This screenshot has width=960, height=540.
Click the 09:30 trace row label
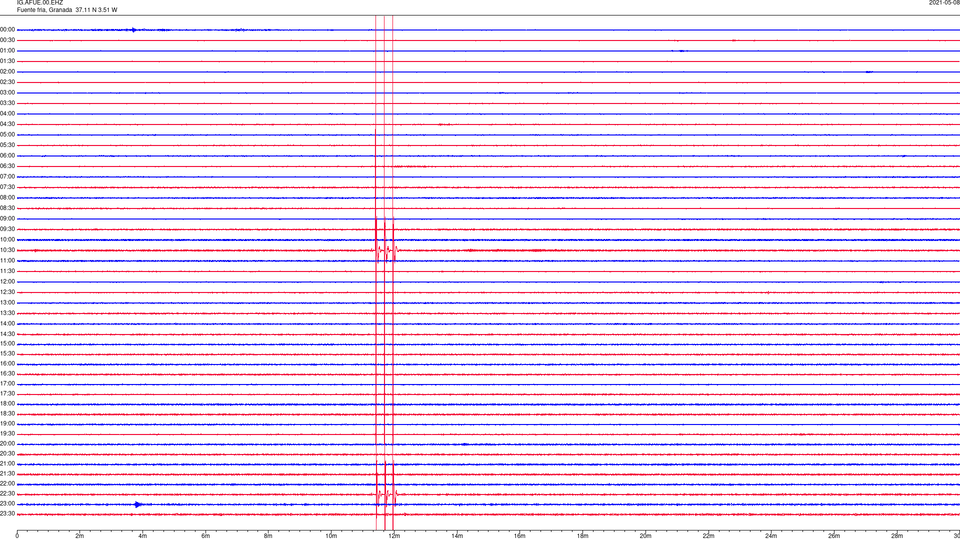pos(7,229)
